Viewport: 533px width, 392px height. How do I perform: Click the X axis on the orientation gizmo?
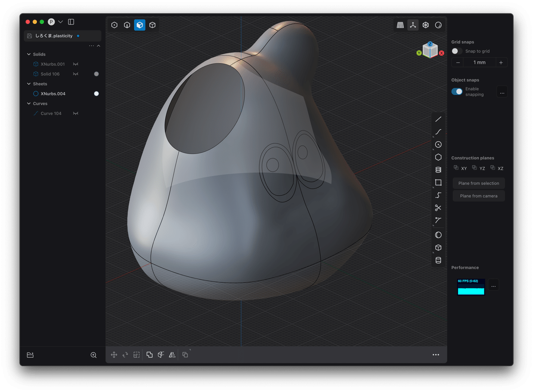[x=442, y=53]
